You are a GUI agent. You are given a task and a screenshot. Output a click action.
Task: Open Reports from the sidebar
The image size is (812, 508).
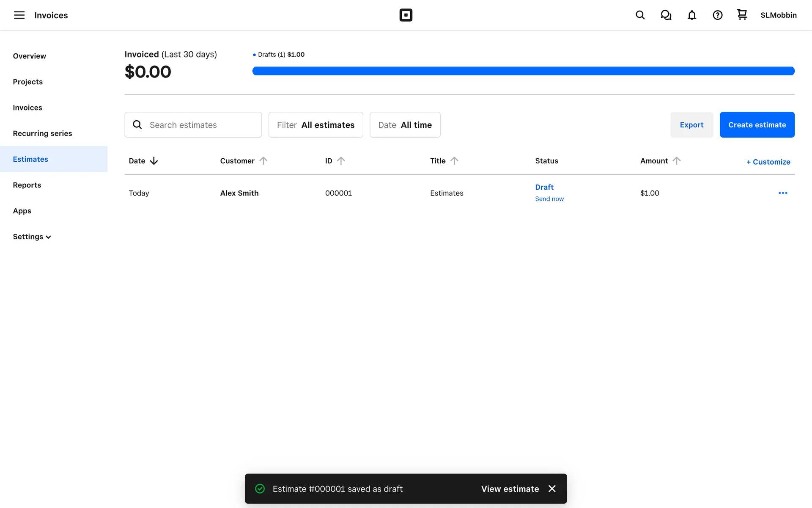27,185
